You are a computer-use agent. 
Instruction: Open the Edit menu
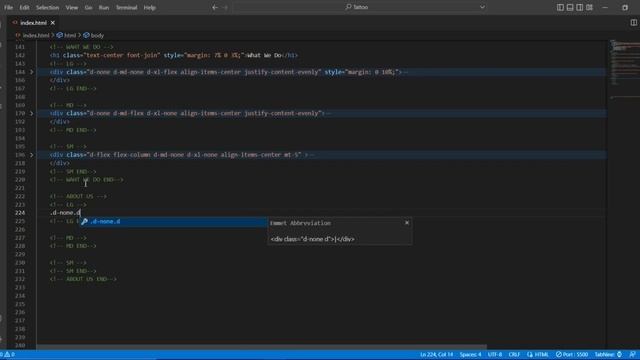click(24, 7)
